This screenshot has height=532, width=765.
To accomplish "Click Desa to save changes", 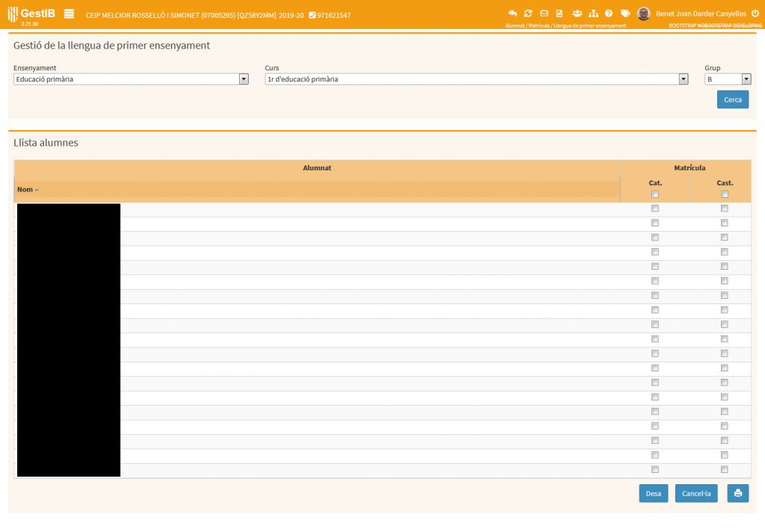I will (x=653, y=493).
